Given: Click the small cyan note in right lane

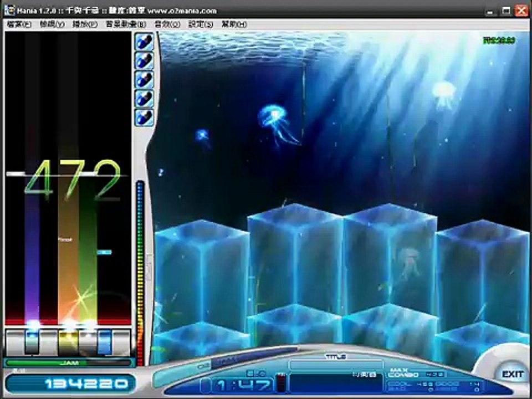Looking at the screenshot, I should coord(104,252).
